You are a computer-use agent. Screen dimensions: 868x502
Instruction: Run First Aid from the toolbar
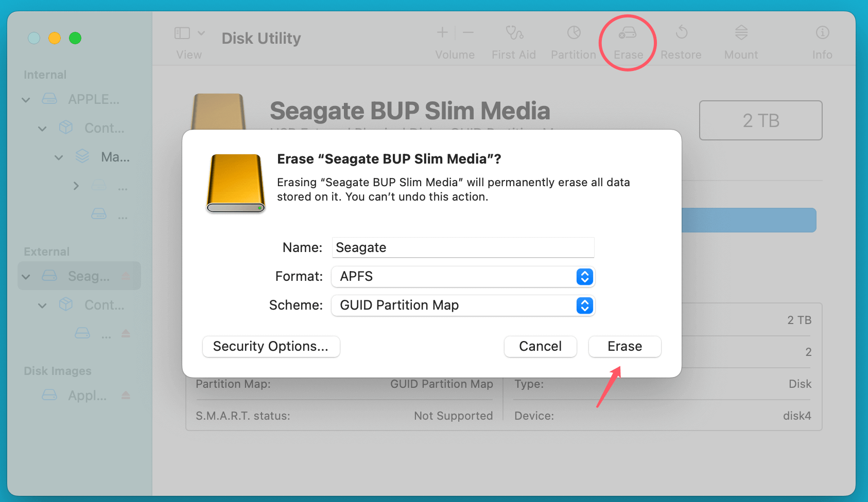(513, 41)
